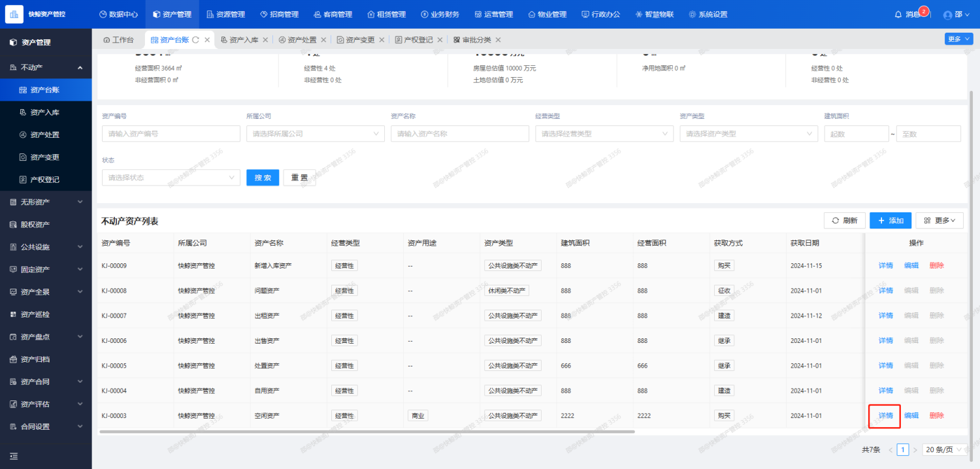
Task: Select 资产入库 in sidebar submenu
Action: click(46, 112)
